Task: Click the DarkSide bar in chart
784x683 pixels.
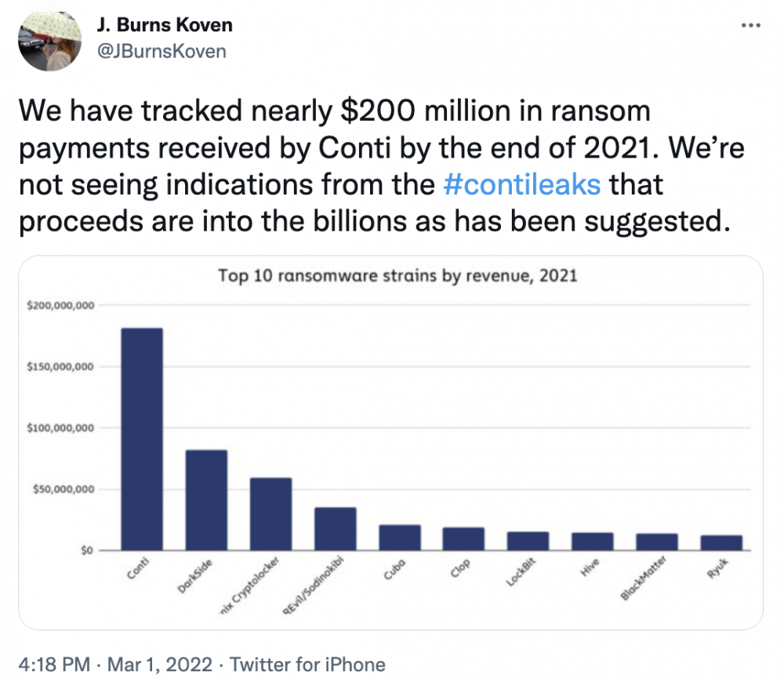Action: (206, 500)
